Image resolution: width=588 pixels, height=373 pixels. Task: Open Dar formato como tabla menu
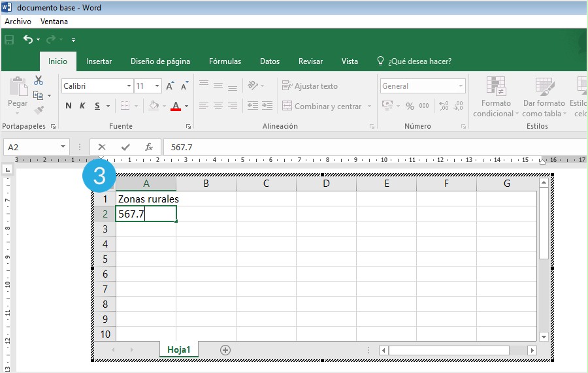pos(544,97)
